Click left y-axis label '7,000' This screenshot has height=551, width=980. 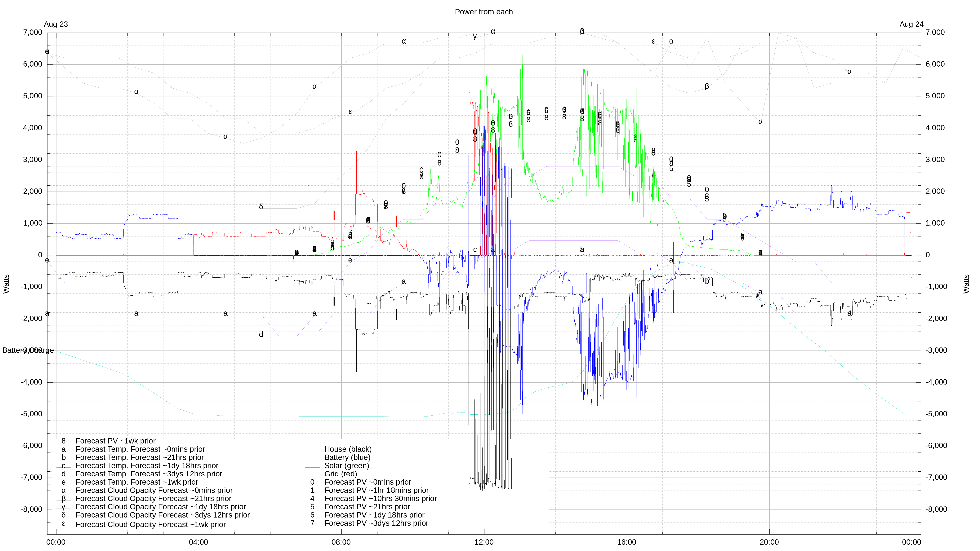pos(33,32)
